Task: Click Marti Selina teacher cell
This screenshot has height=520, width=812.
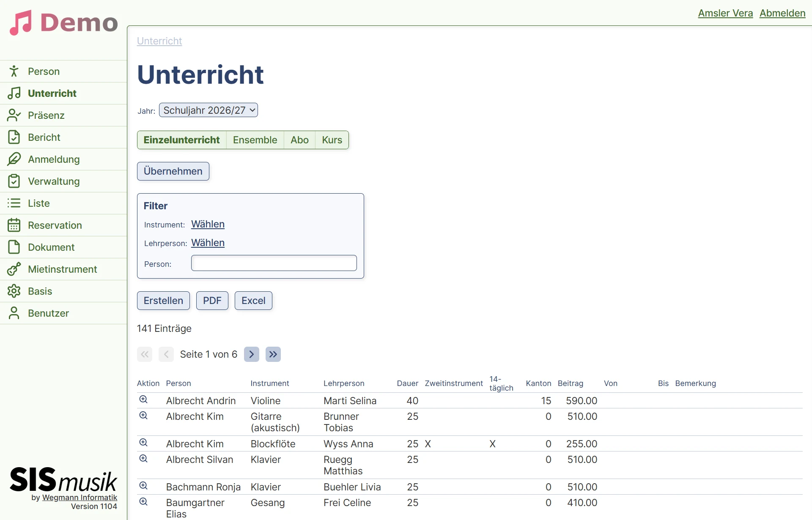Action: 350,401
